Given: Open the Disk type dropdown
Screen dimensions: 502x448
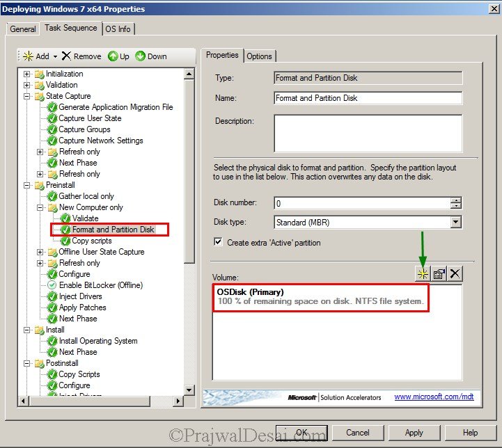Looking at the screenshot, I should (455, 222).
